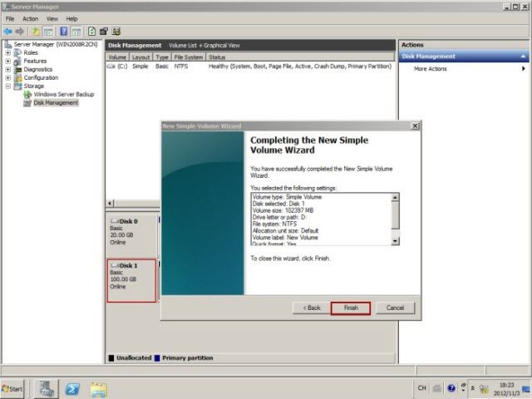Close the New Simple Volume Wizard dialog
Viewport: 532px width, 399px height.
(x=415, y=126)
